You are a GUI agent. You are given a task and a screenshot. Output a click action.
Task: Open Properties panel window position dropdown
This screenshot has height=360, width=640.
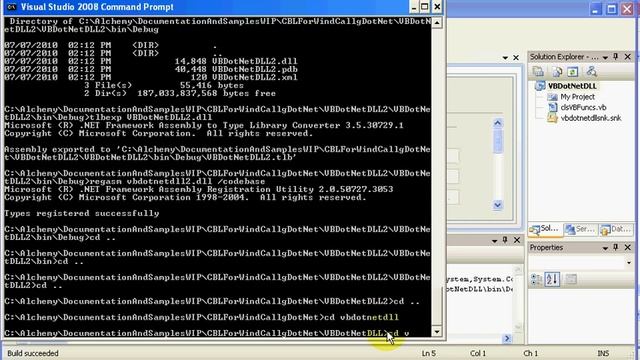(x=605, y=248)
